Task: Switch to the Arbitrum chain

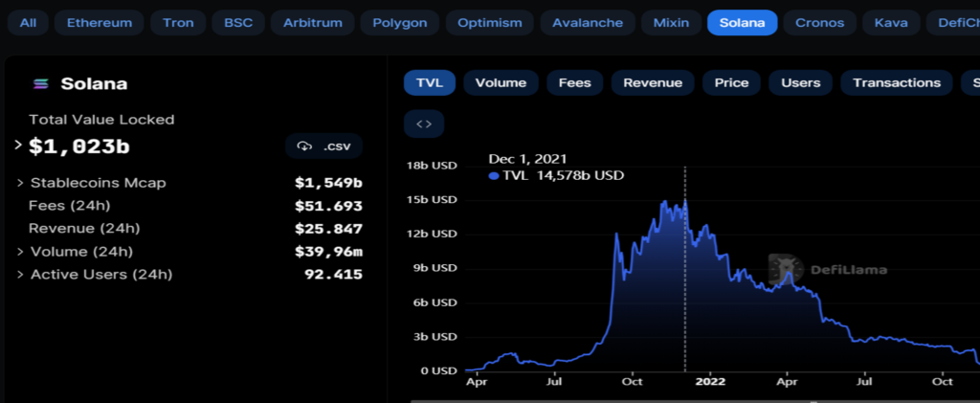Action: click(x=313, y=23)
